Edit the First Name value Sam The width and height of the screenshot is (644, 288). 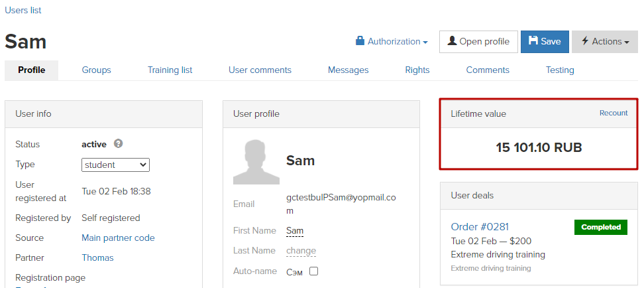tap(294, 231)
